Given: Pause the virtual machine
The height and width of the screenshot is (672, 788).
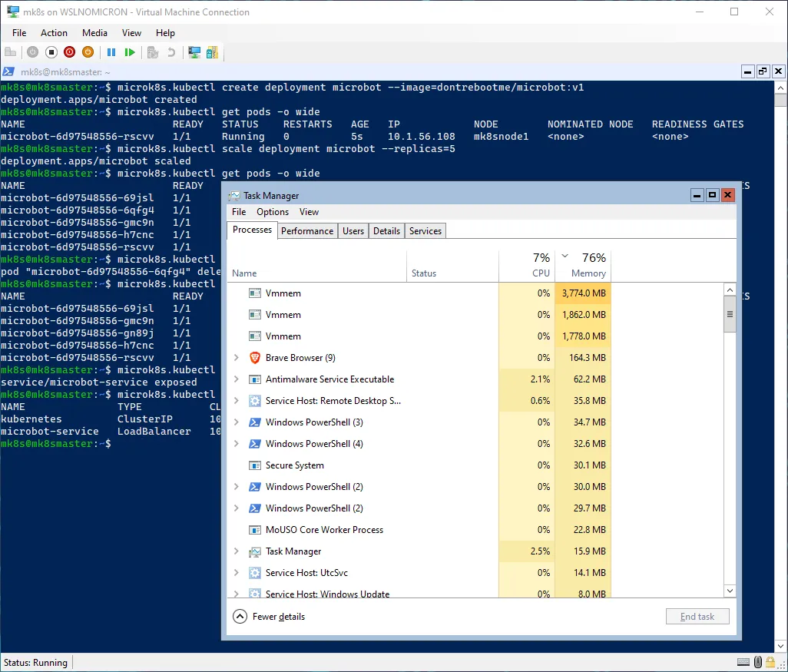Looking at the screenshot, I should [x=111, y=52].
